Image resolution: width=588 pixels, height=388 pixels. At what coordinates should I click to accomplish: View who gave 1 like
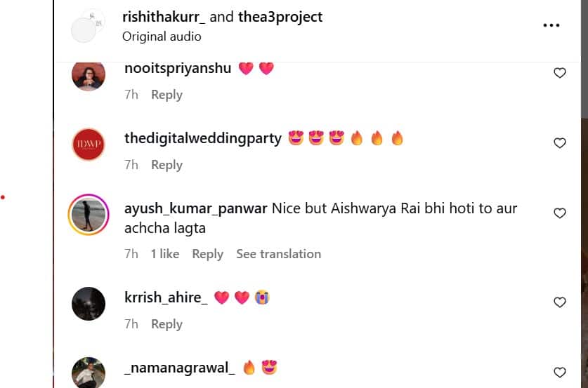165,254
